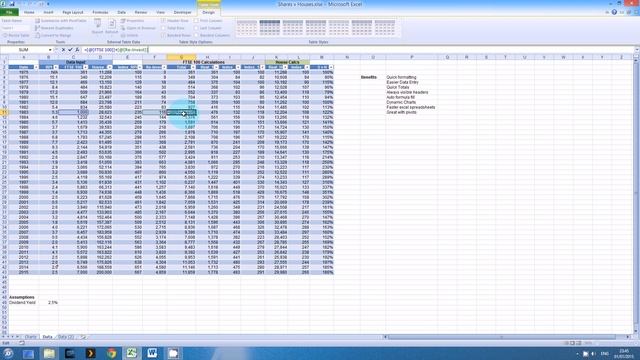Open FTSE 100 column filter dropdown
Viewport: 640px width, 360px height.
[85, 67]
